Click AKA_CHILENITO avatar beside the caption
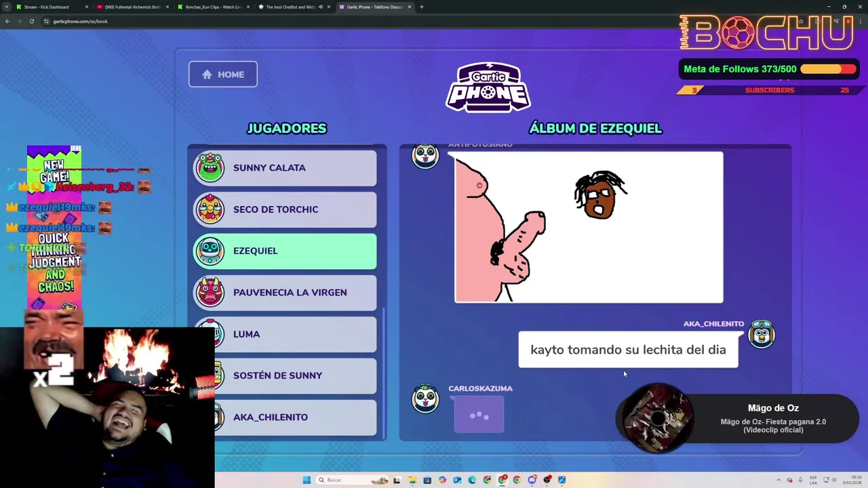 [761, 334]
